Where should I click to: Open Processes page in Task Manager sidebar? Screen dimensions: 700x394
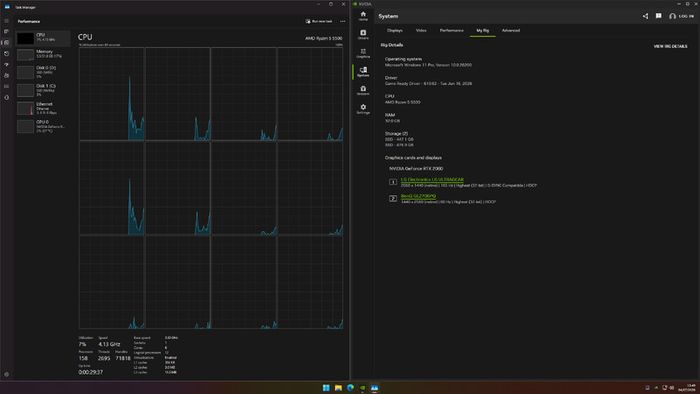[x=6, y=32]
